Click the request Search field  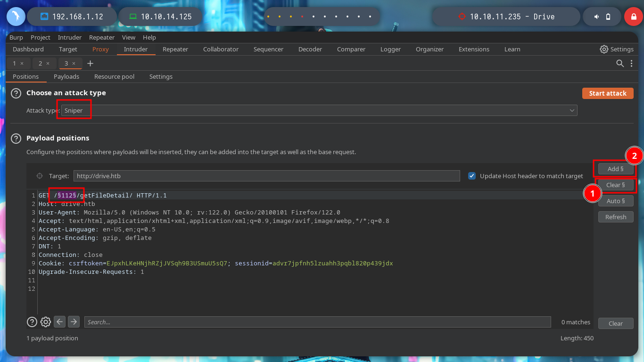point(317,322)
